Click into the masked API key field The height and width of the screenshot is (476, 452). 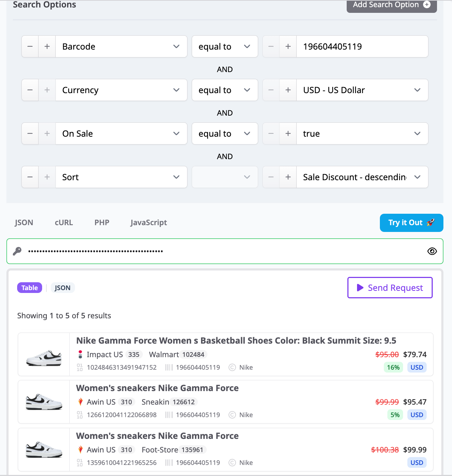pos(225,251)
